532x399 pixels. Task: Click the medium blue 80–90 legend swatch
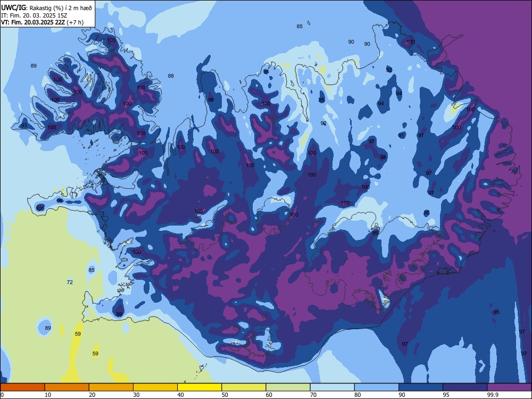[x=377, y=387]
